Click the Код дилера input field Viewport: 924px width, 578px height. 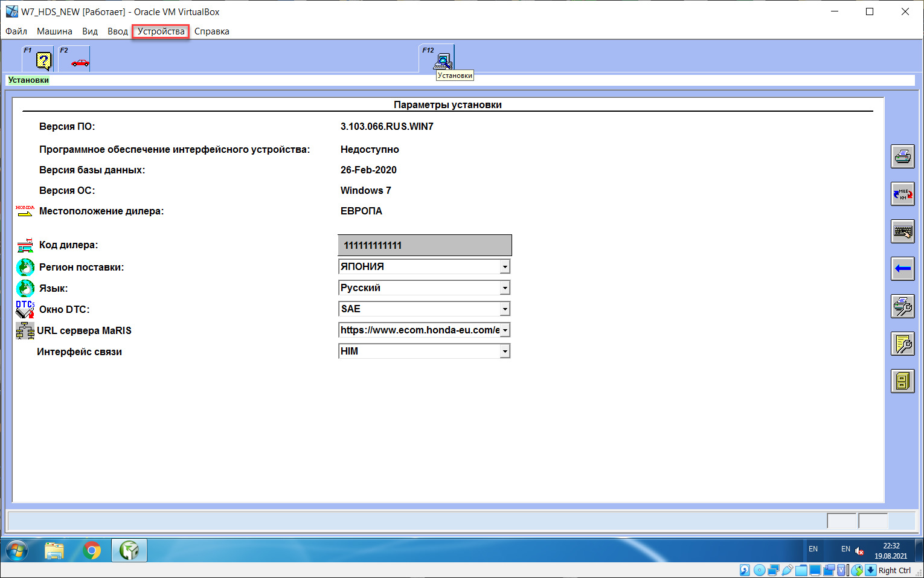[425, 245]
